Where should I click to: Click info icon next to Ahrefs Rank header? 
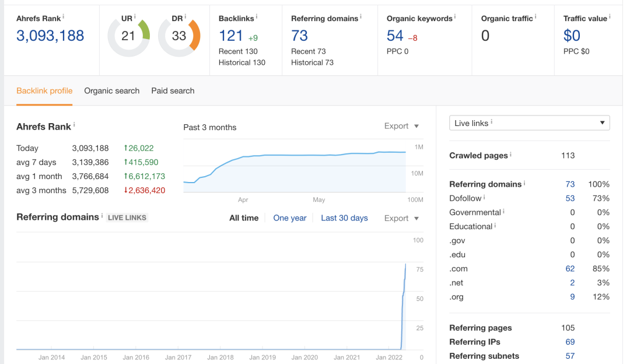[x=64, y=16]
